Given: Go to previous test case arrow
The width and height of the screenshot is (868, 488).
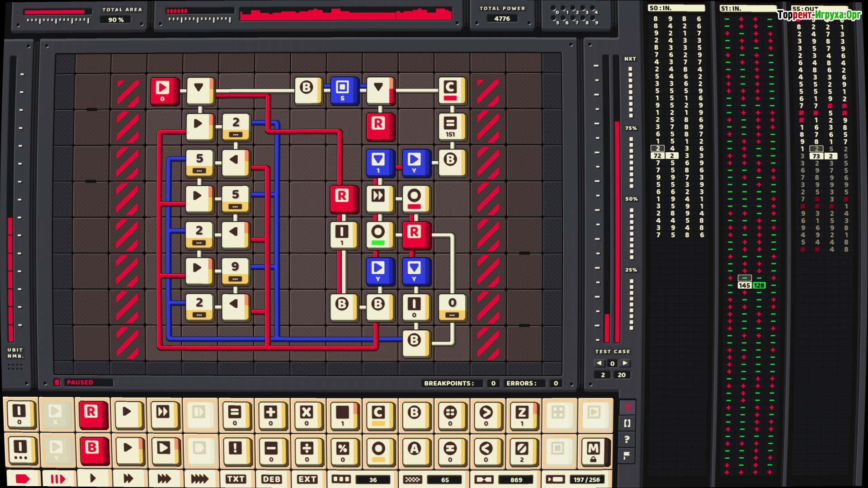Looking at the screenshot, I should (599, 363).
